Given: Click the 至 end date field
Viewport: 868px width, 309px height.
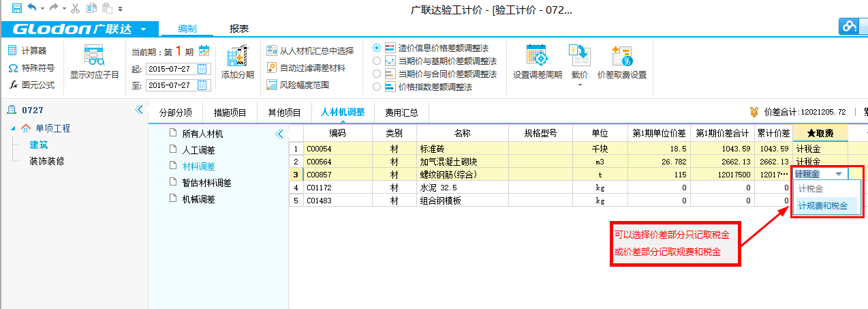Looking at the screenshot, I should 170,85.
